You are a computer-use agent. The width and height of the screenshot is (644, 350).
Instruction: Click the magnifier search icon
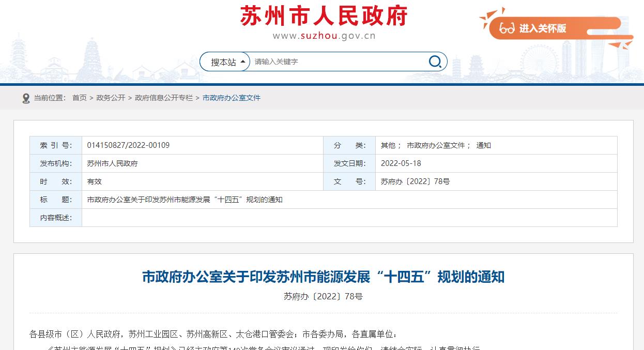(435, 62)
